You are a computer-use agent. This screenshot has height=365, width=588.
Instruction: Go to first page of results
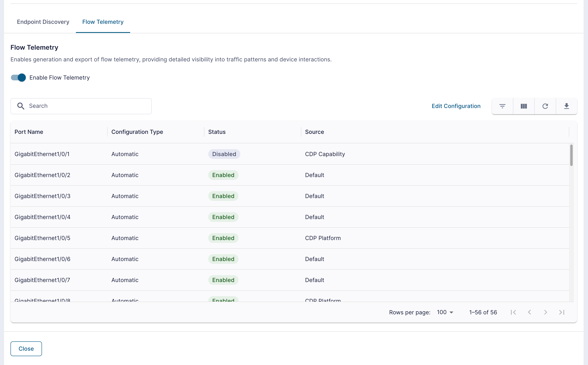[513, 312]
